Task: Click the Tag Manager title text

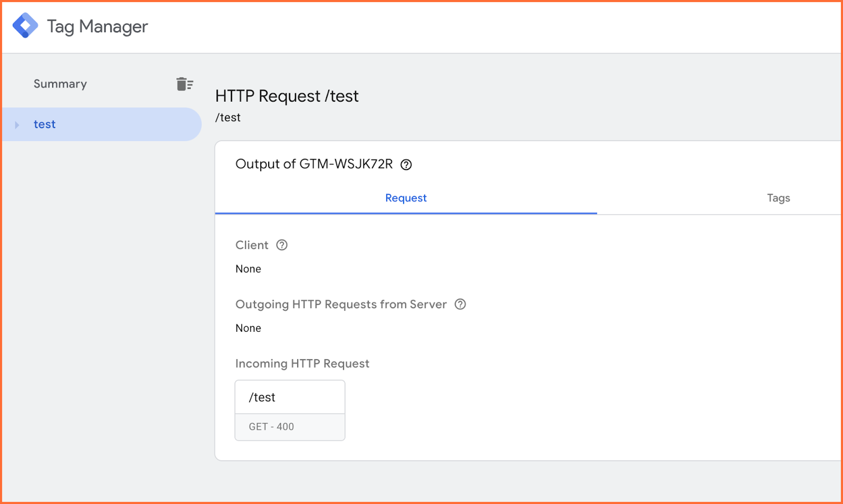Action: 97,27
